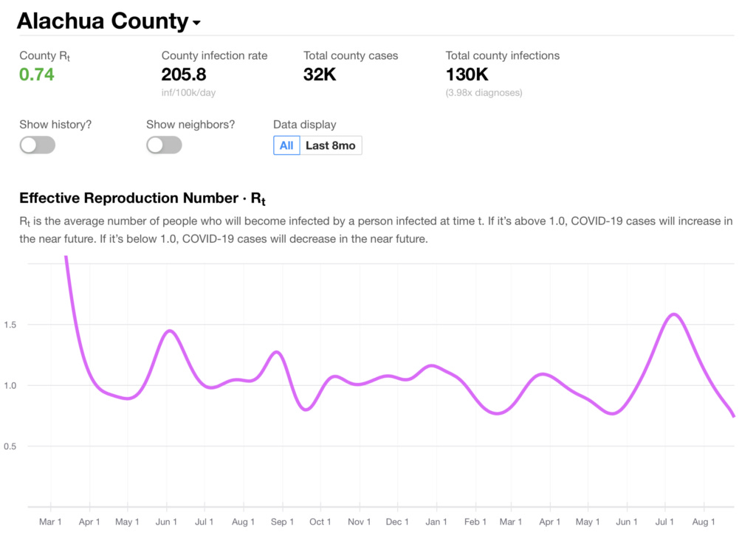
Task: Click the total county infections 130K
Action: click(x=465, y=75)
